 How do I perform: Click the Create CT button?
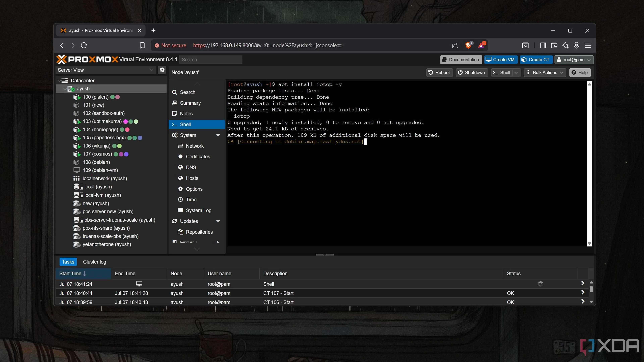click(x=536, y=59)
